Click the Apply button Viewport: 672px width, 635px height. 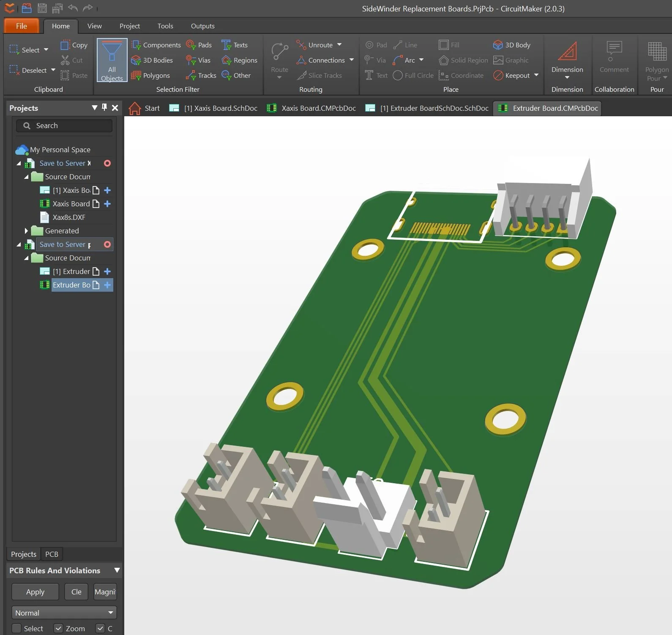[x=35, y=592]
